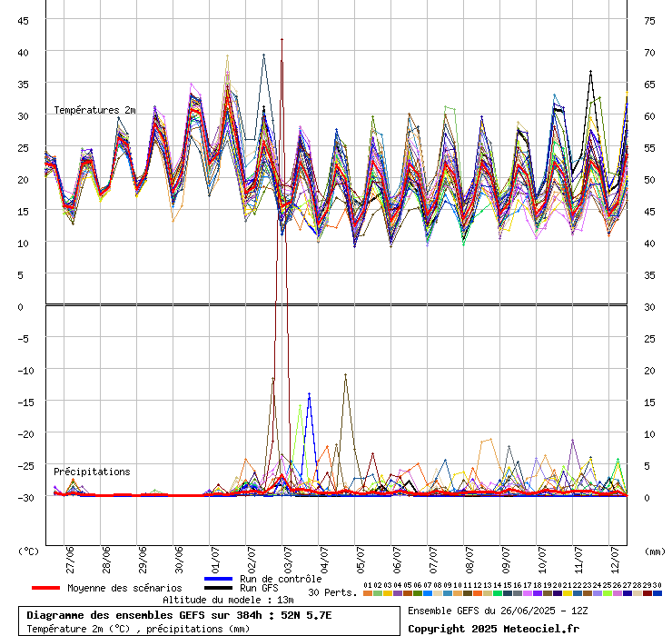
Task: Click the 70 value on precipitation axis
Action: tap(649, 53)
